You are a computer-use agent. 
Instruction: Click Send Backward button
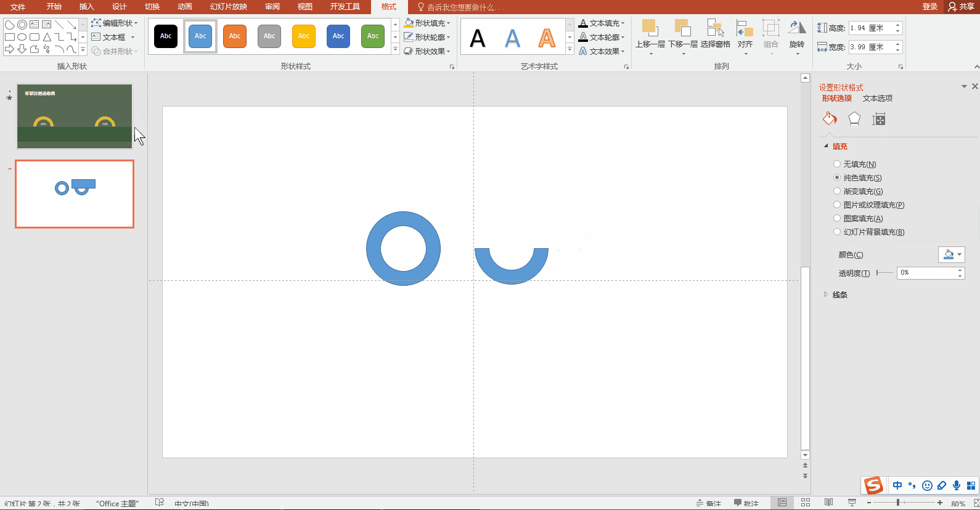point(683,36)
